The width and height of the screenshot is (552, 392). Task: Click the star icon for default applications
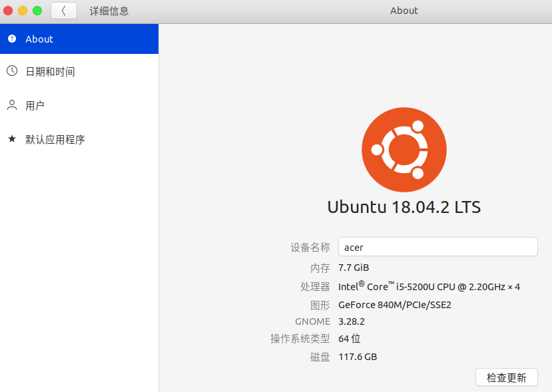coord(12,138)
